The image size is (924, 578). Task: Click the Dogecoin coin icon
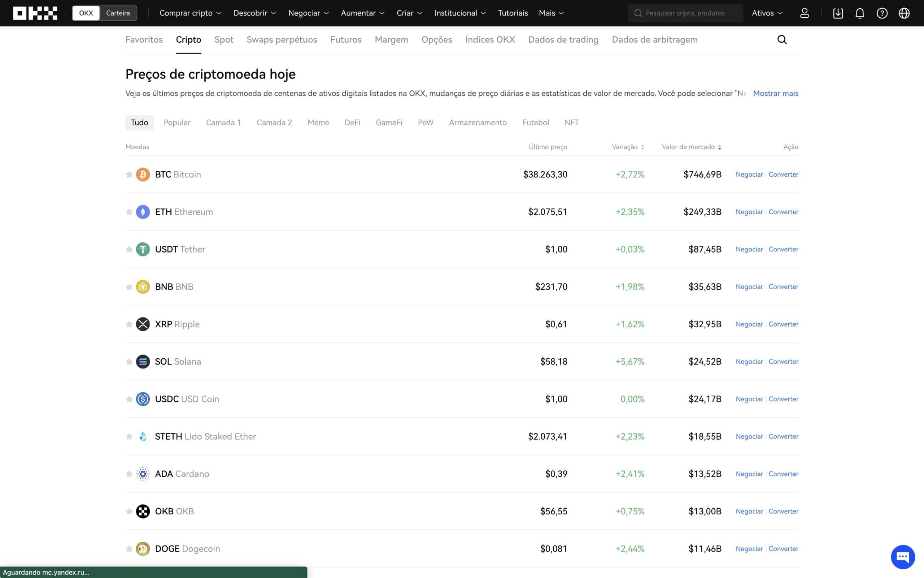point(143,549)
